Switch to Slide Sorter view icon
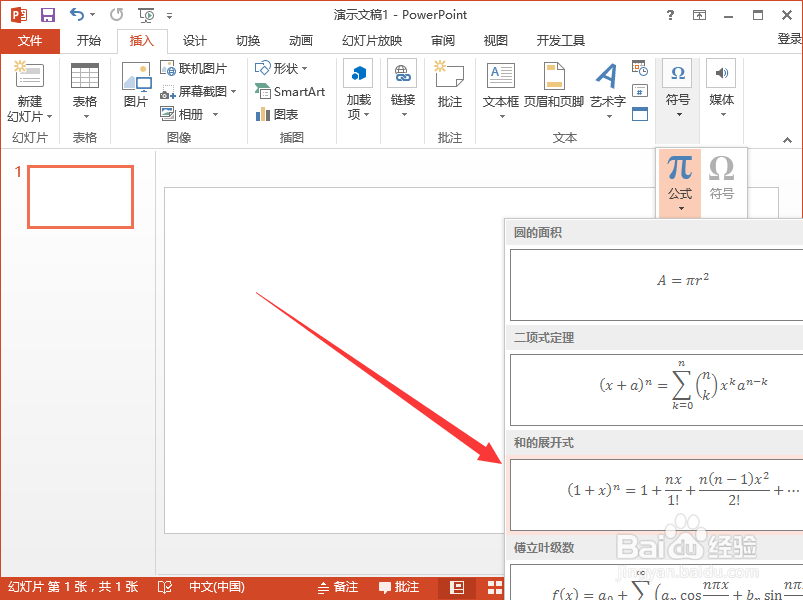The image size is (803, 600). pos(495,587)
